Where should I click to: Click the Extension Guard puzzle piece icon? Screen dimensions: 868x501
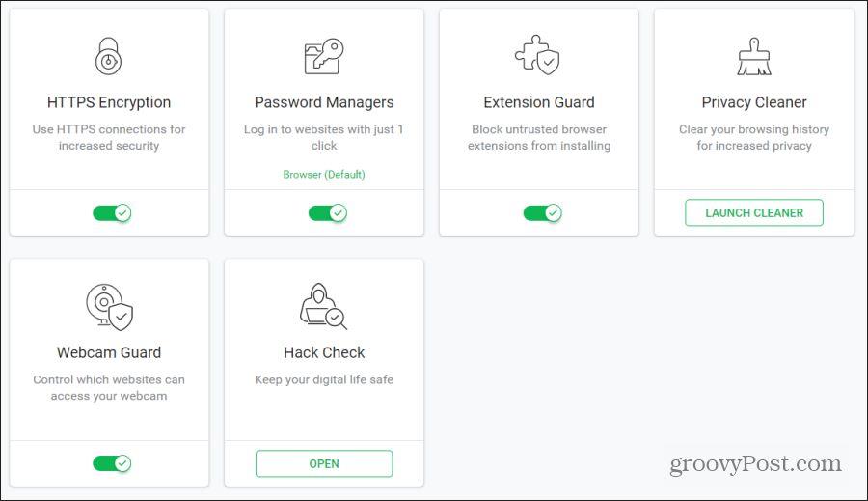pos(537,55)
